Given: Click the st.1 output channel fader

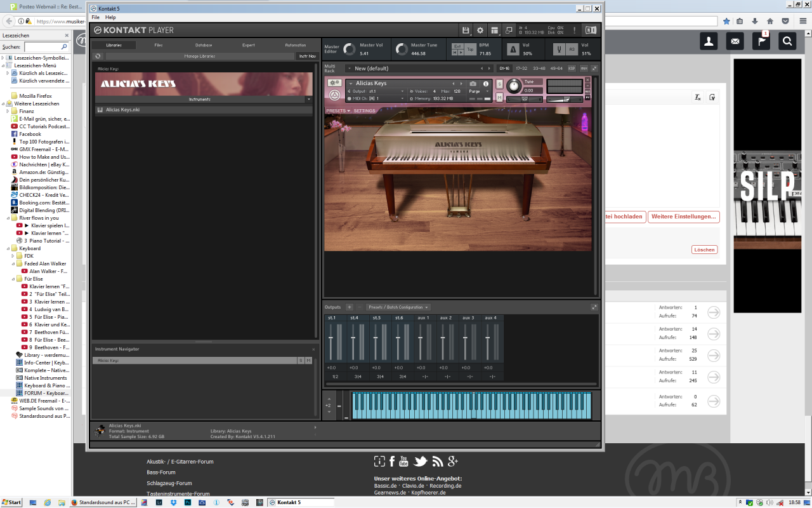Looking at the screenshot, I should (x=331, y=338).
